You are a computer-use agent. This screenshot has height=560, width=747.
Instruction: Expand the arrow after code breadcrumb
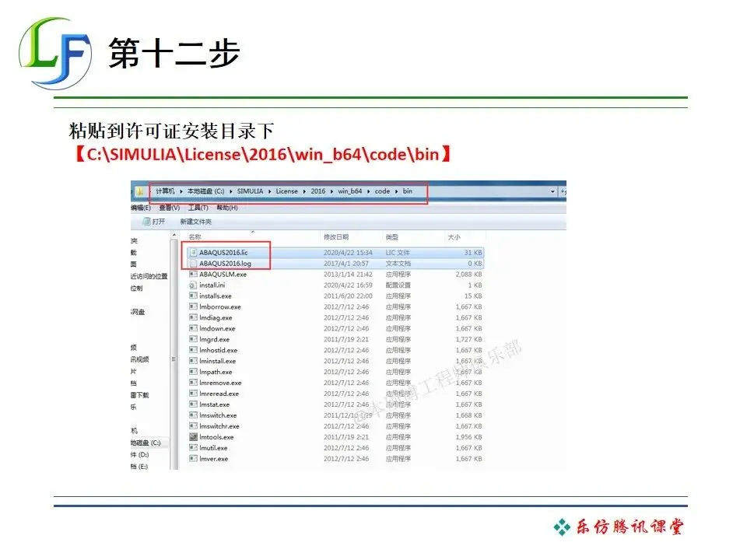point(396,191)
